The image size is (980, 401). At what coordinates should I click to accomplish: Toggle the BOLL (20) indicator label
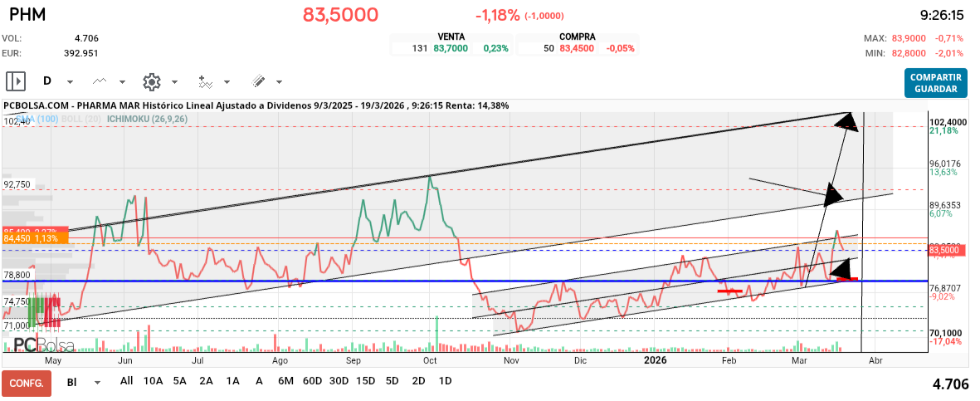(82, 118)
